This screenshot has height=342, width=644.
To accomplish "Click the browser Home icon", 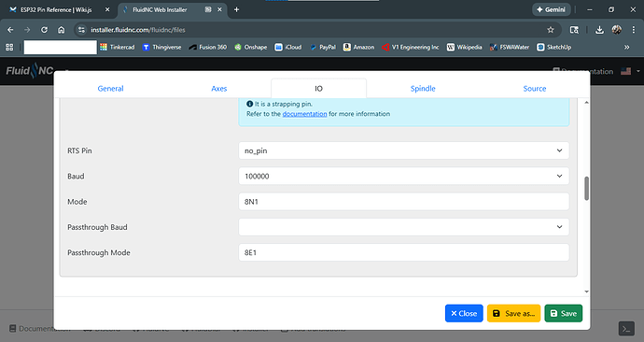I will (62, 30).
